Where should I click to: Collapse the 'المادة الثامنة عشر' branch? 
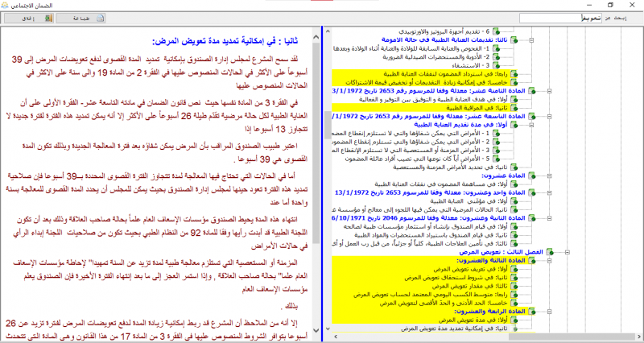click(x=550, y=91)
